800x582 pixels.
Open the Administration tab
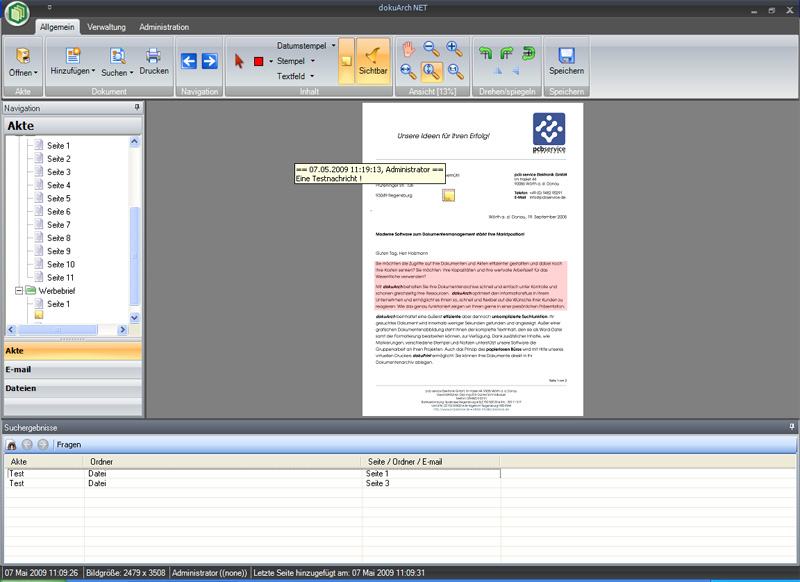pos(164,27)
